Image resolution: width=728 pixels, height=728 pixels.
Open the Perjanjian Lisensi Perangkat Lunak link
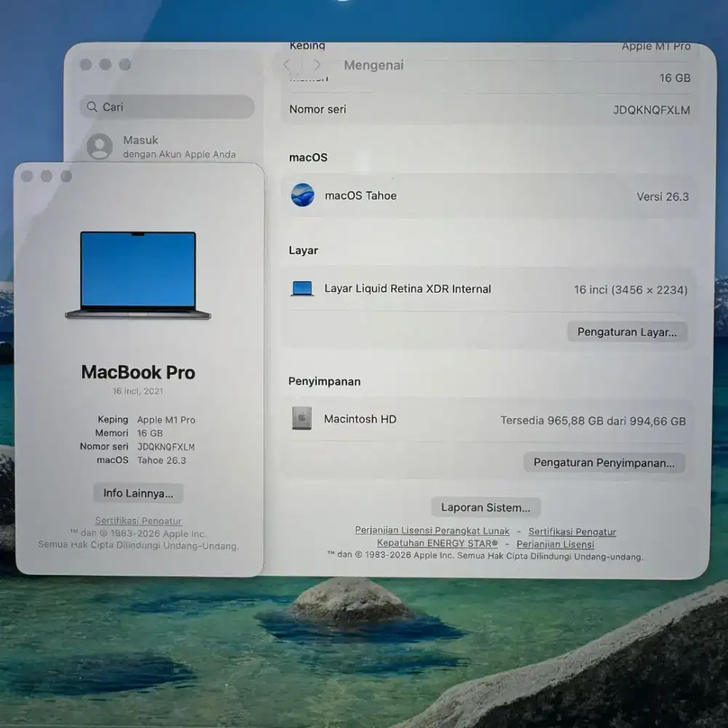click(432, 530)
